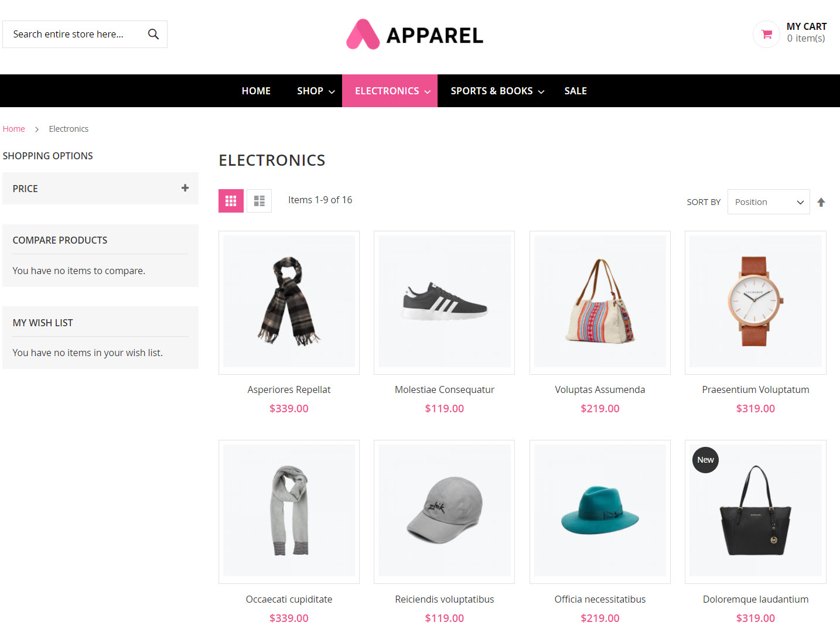Open the plaid scarf product image
This screenshot has width=840, height=629.
tap(289, 302)
